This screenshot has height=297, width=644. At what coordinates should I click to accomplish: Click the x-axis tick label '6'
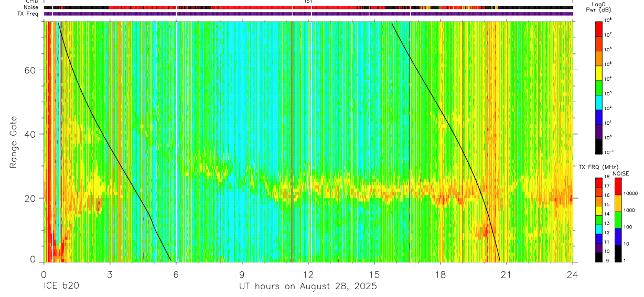pyautogui.click(x=176, y=274)
